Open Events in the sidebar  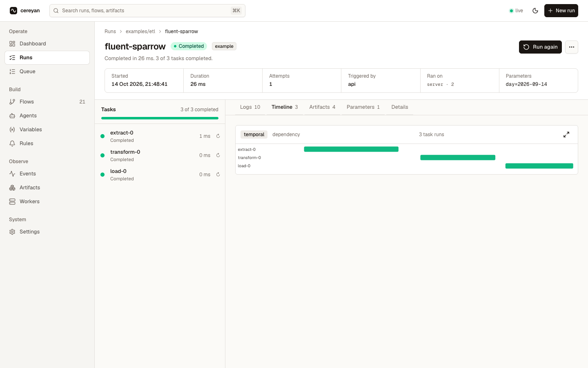point(47,174)
